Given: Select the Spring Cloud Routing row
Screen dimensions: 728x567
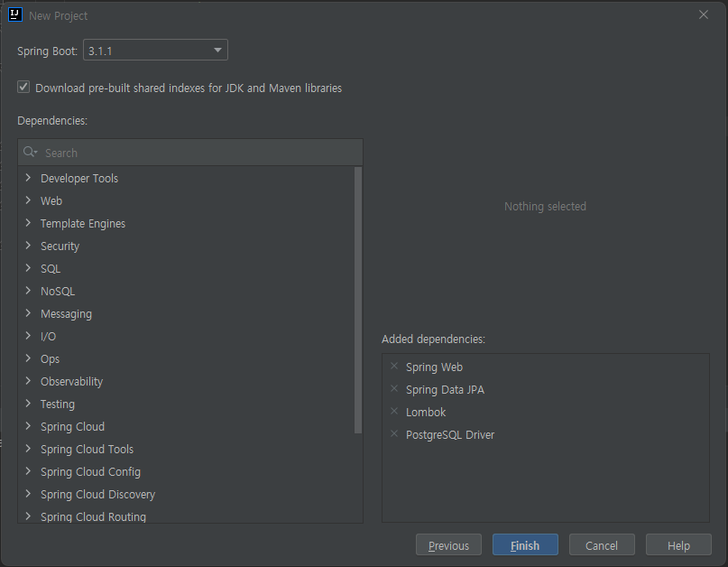Looking at the screenshot, I should [186, 515].
